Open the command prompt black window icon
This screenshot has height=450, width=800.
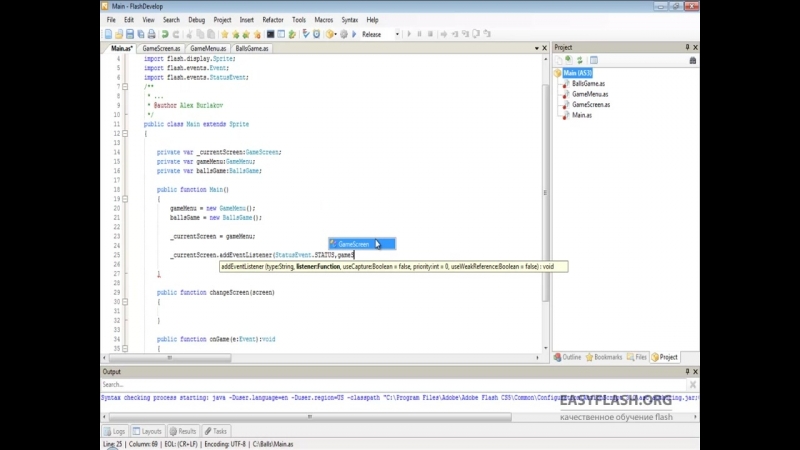coord(270,34)
